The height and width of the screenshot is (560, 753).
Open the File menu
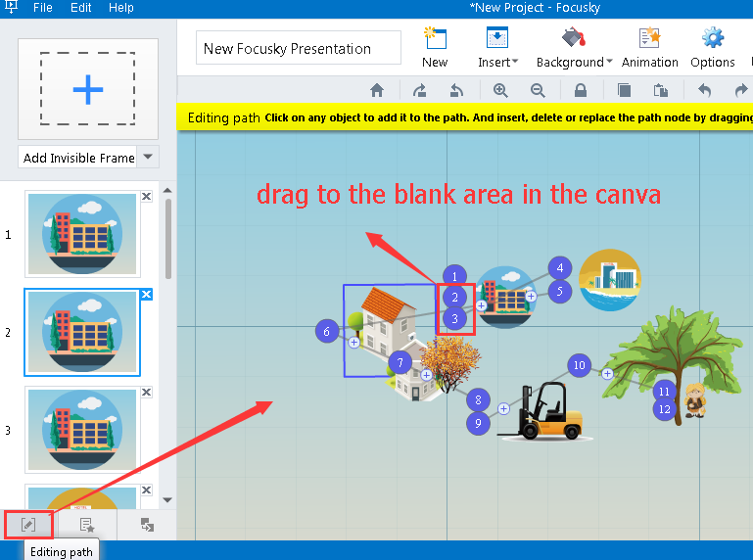click(x=43, y=8)
